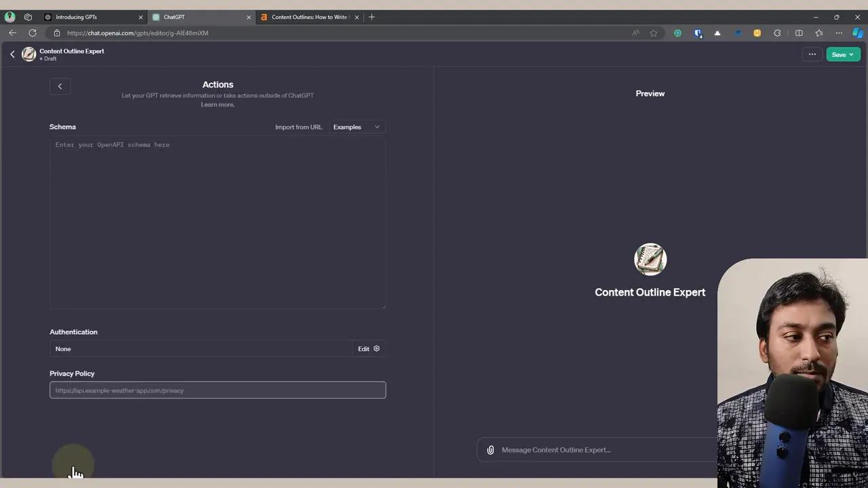This screenshot has width=868, height=488.
Task: Click the Learn more link
Action: [217, 104]
